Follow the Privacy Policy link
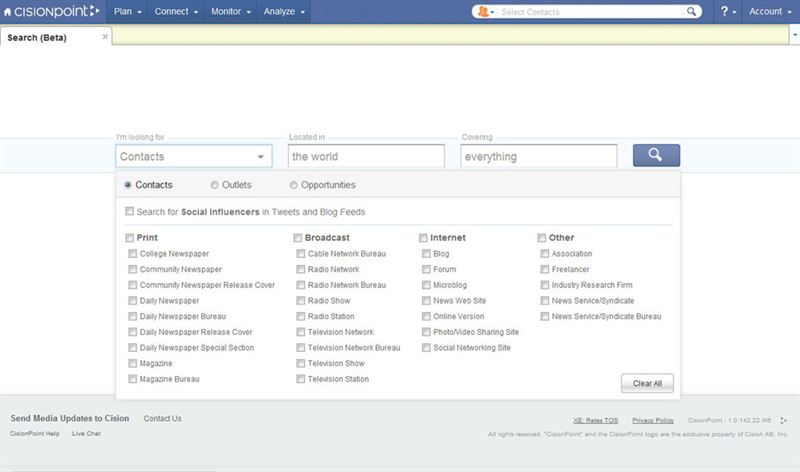The width and height of the screenshot is (800, 472). point(653,421)
